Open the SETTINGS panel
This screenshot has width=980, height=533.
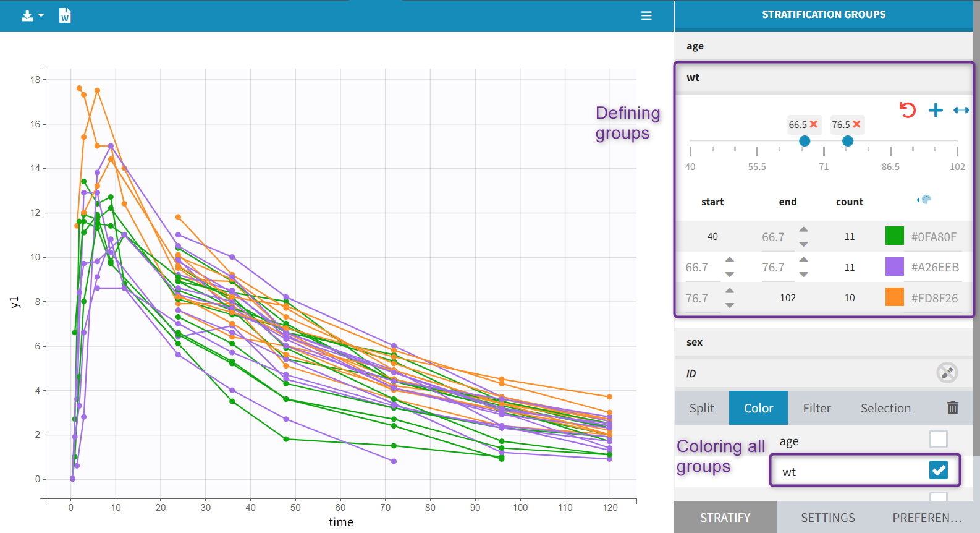point(827,518)
